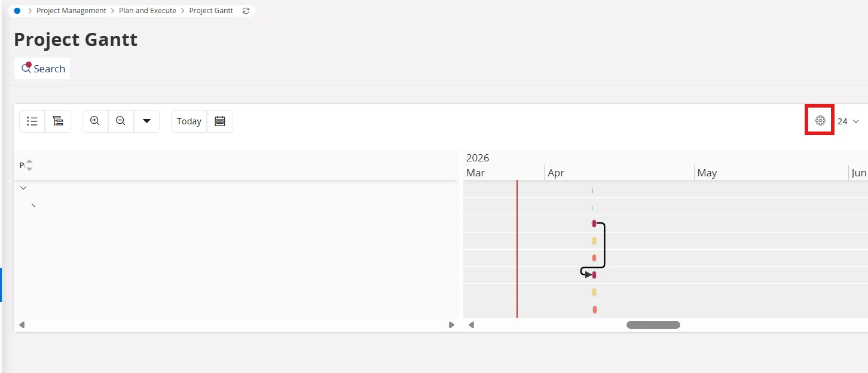The width and height of the screenshot is (868, 373).
Task: Click the blue home dot in breadcrumb
Action: pos(17,11)
